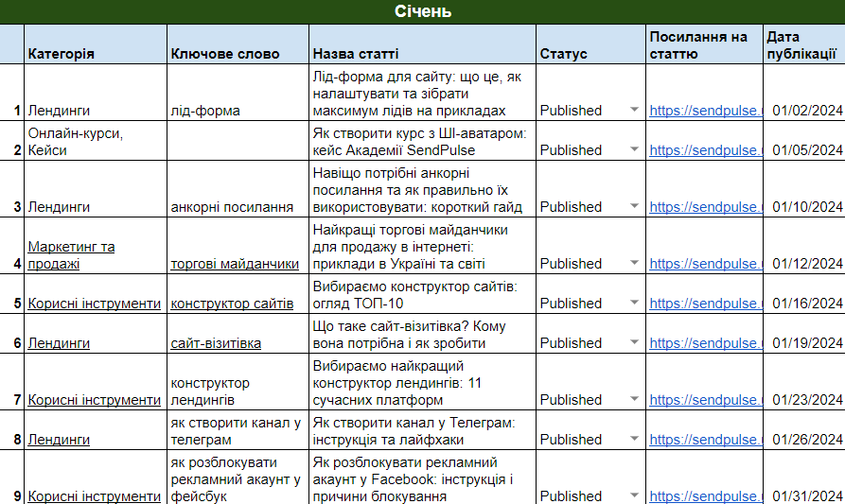Follow sendpulse link dated 01/16/2024

(706, 304)
